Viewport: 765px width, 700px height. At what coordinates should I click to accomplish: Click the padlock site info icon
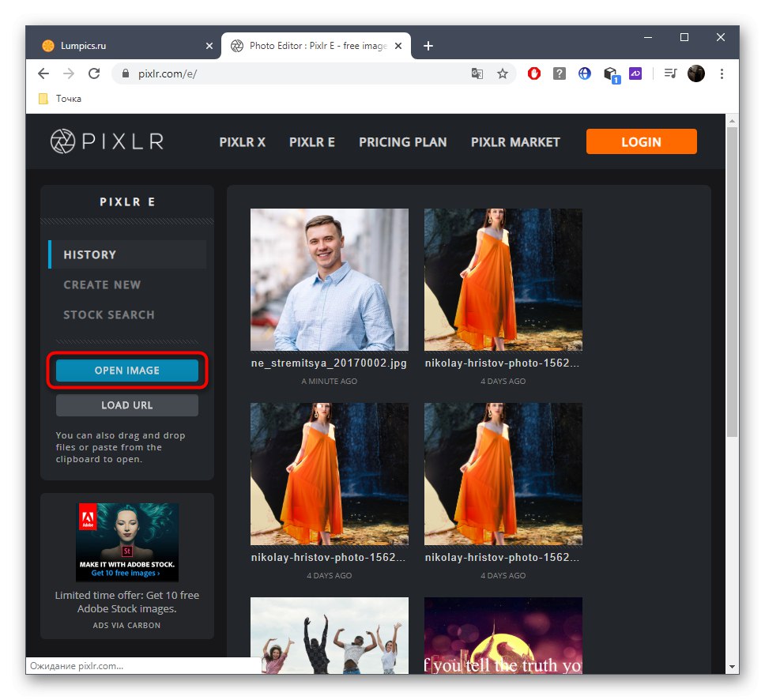click(x=126, y=73)
